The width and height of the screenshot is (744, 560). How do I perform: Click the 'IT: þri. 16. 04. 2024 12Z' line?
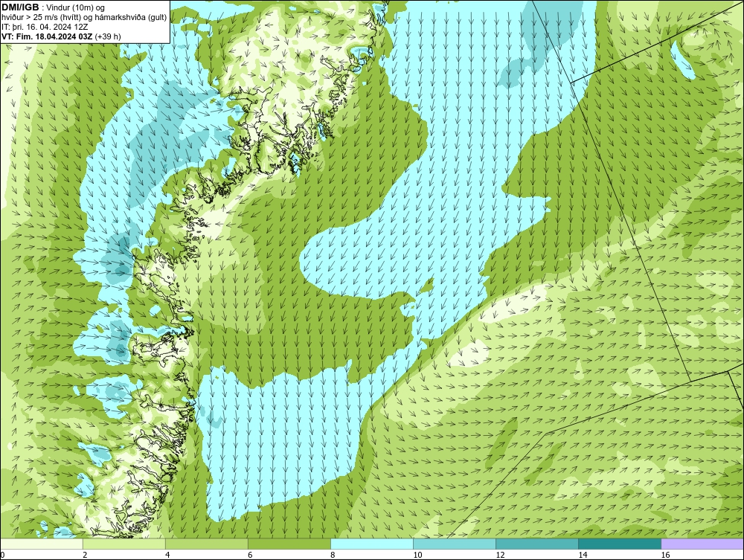coord(45,27)
